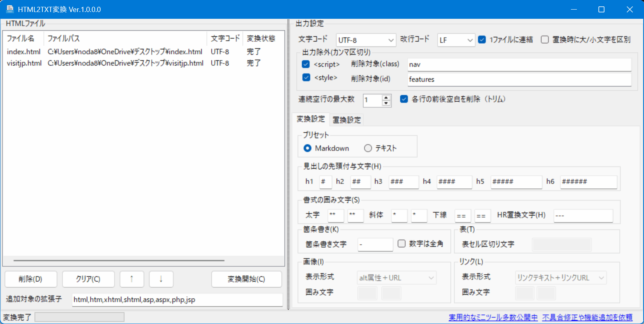Screen dimensions: 644x324
Task: Click the 変換完了 status bar text
Action: click(x=17, y=317)
